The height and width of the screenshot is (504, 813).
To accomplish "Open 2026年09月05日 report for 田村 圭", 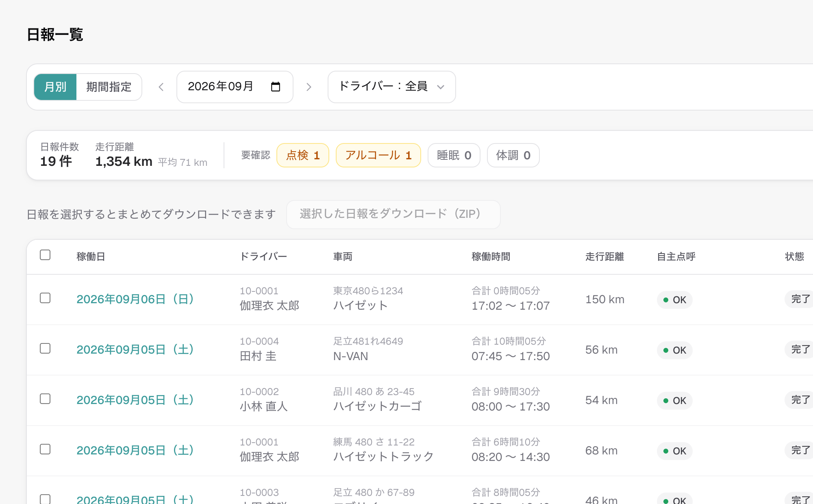I will click(x=135, y=350).
